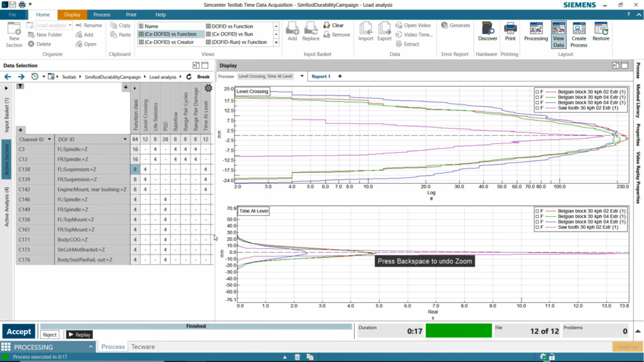Click the filter funnel icon in Data Selection
Viewport: 644px width, 362px height.
click(x=20, y=87)
